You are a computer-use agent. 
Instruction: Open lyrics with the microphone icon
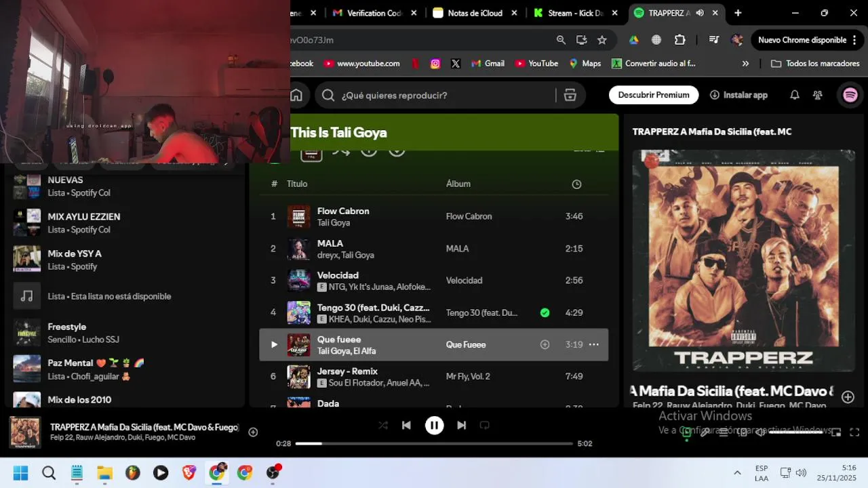(705, 432)
